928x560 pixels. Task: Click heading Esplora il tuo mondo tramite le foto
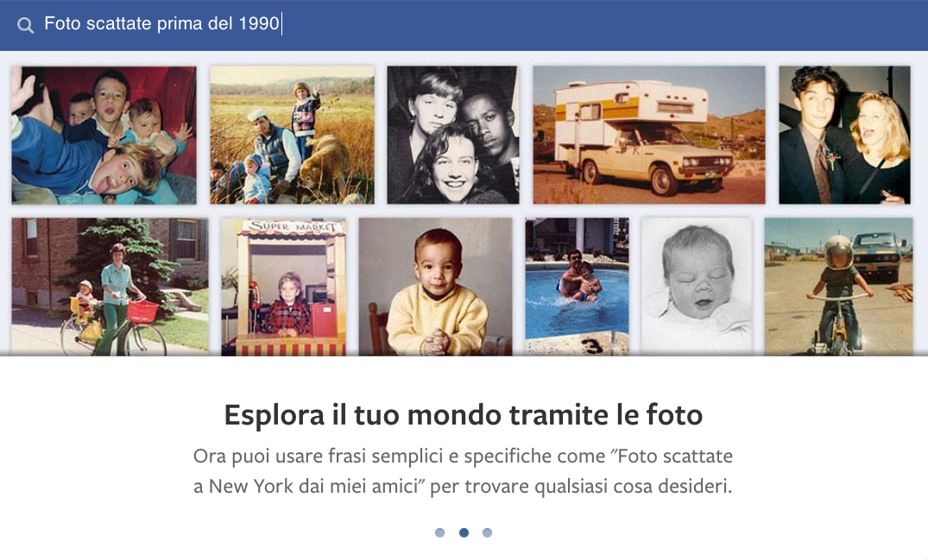click(464, 414)
